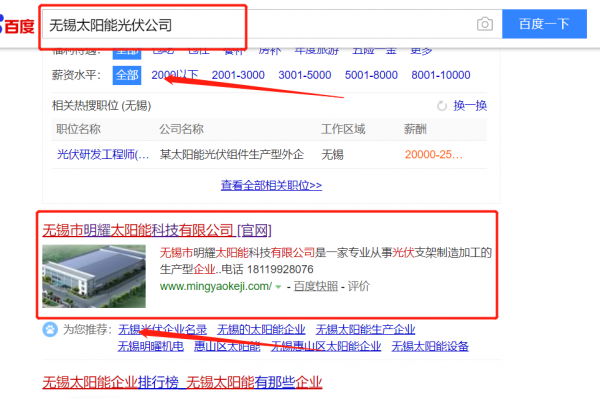Click the camera image-search icon
Image resolution: width=600 pixels, height=398 pixels.
(485, 24)
